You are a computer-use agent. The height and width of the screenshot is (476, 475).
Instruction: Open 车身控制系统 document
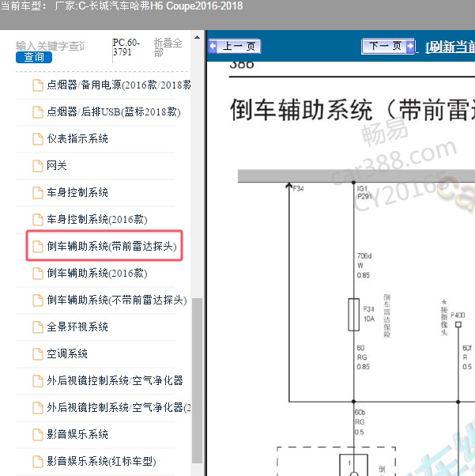tap(77, 192)
